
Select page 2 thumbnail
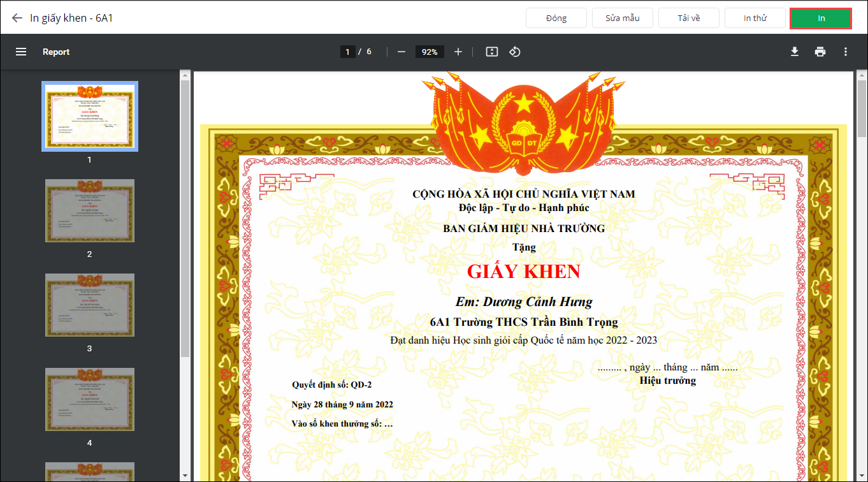[90, 210]
